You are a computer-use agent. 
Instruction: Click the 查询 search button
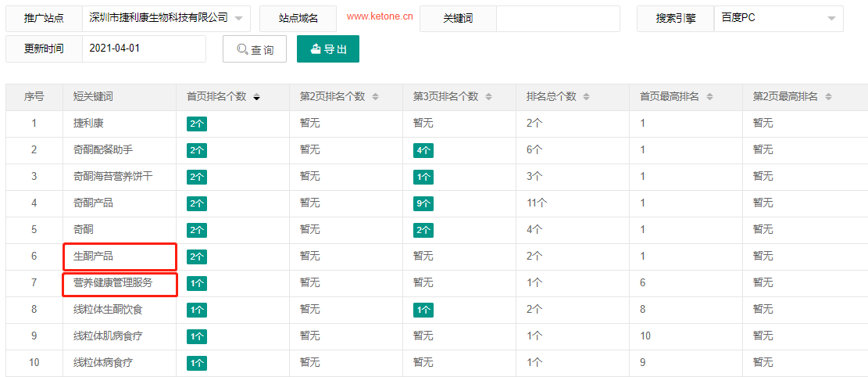click(255, 49)
